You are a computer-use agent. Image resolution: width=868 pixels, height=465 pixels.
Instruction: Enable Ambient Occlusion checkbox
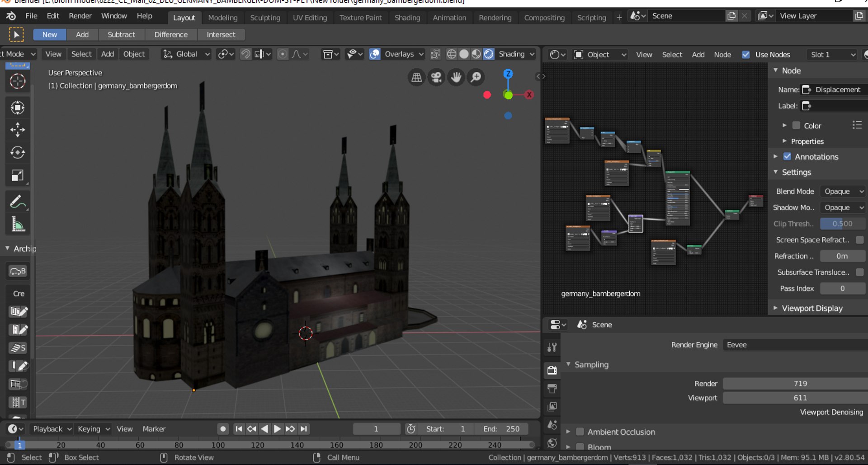580,432
